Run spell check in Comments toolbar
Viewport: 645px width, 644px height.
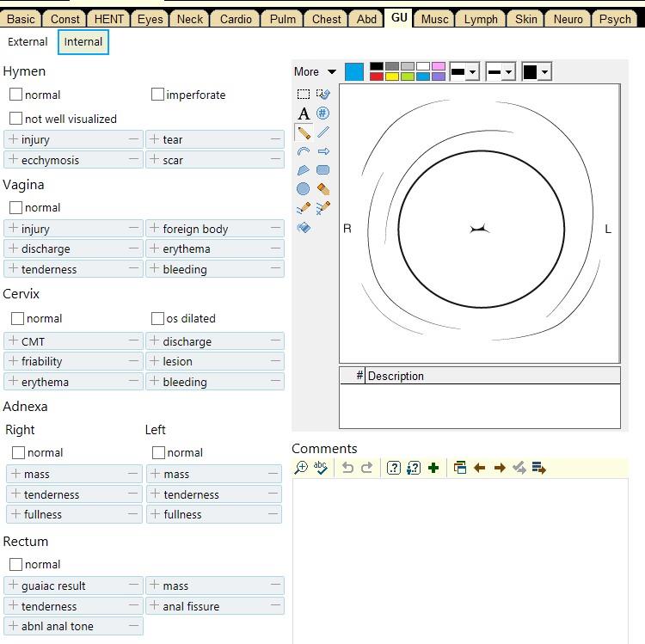pyautogui.click(x=321, y=468)
